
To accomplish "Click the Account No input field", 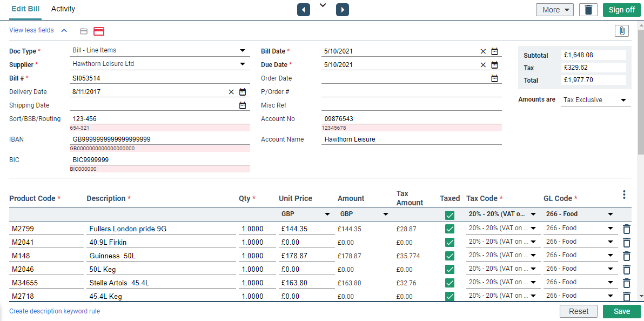I will coord(412,119).
